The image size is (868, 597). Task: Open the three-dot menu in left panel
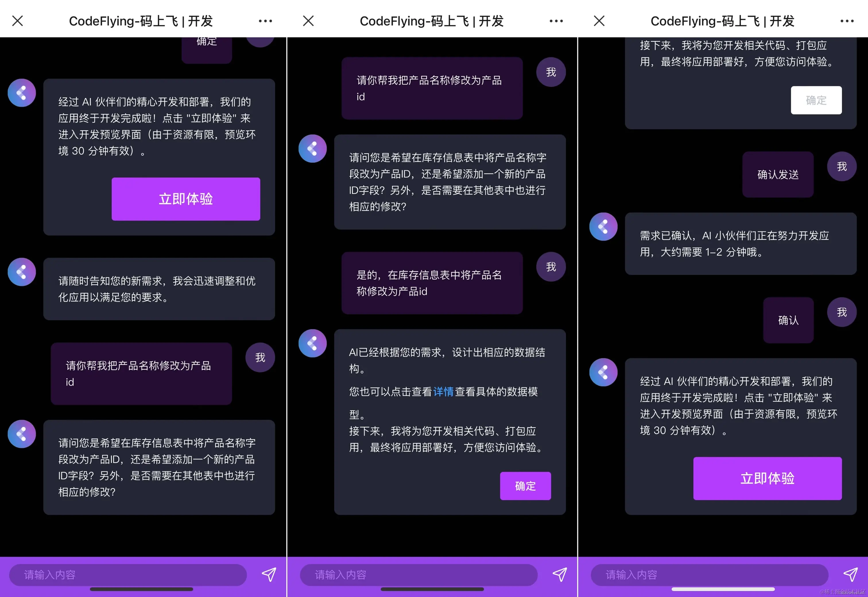tap(266, 21)
